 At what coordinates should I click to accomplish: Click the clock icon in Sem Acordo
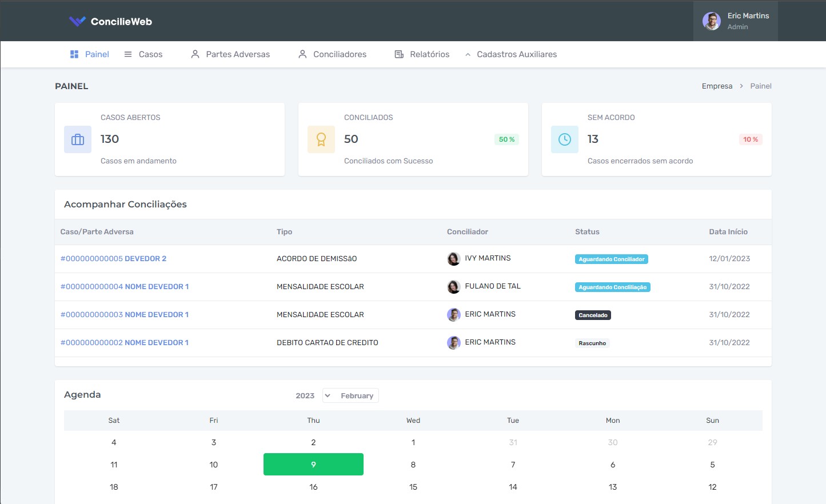coord(565,139)
